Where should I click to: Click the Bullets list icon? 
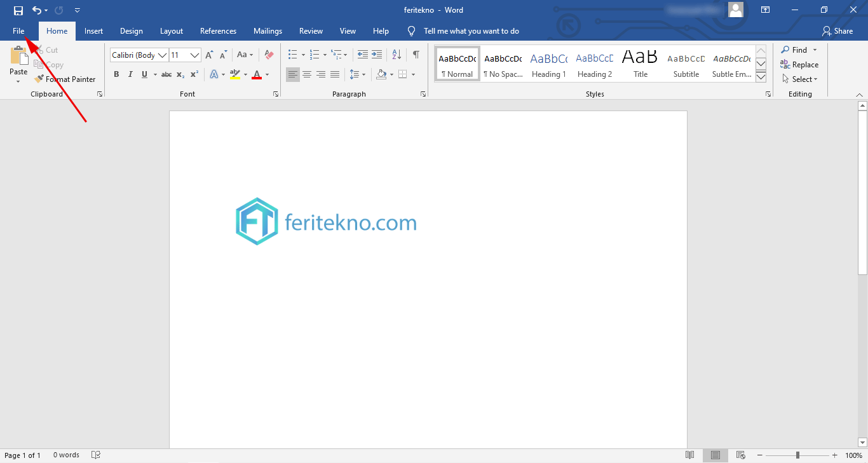click(x=292, y=55)
